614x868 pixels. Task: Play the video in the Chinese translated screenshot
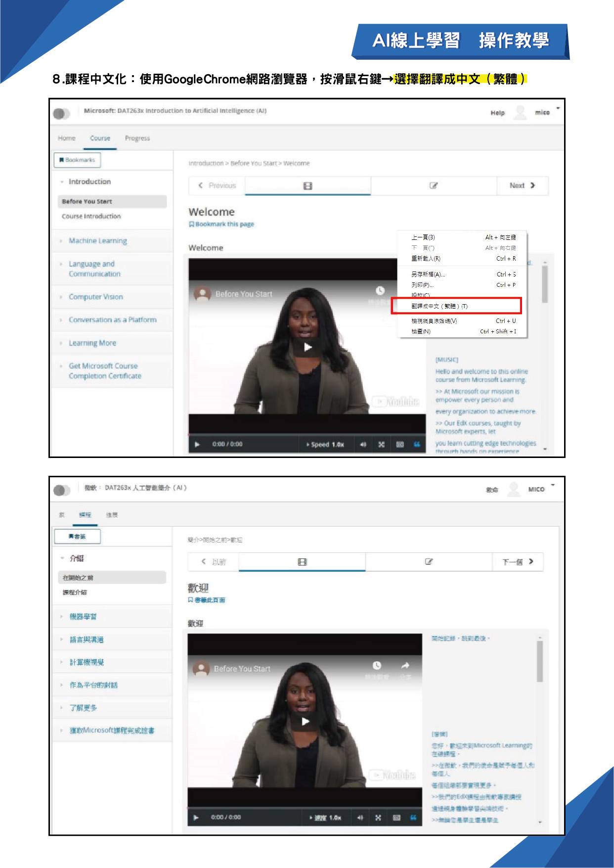point(306,721)
